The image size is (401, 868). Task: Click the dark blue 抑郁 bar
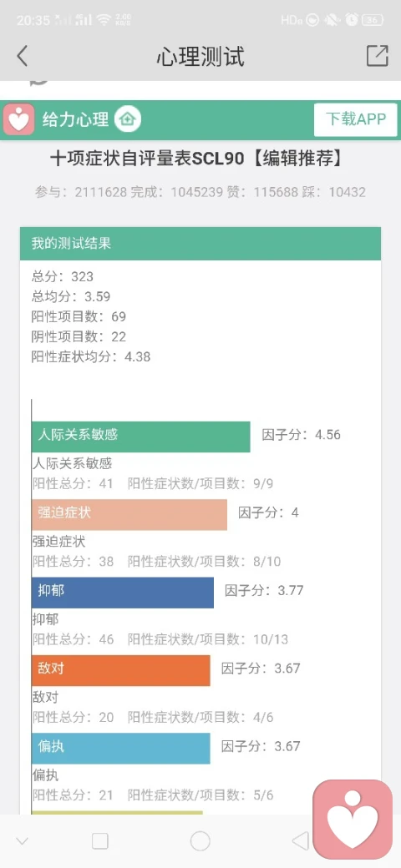pyautogui.click(x=123, y=593)
